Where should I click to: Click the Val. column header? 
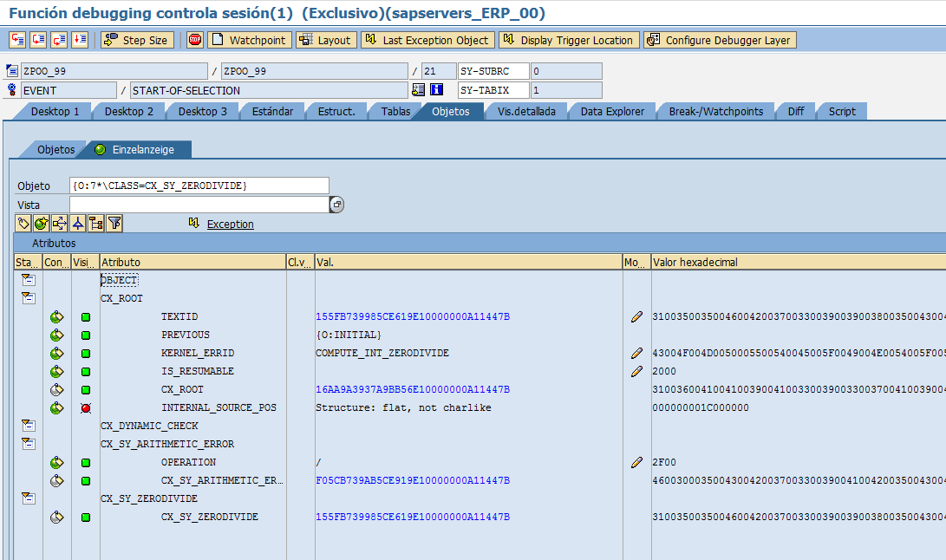(468, 262)
